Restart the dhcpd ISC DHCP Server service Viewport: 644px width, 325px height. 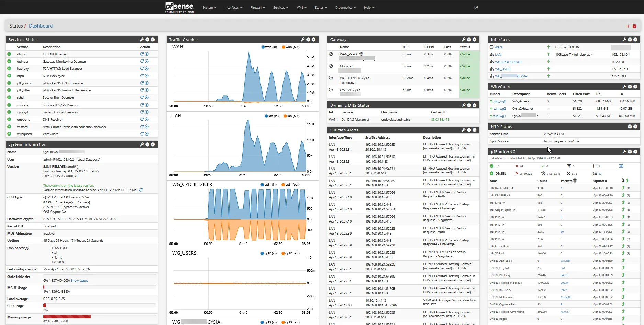point(141,54)
